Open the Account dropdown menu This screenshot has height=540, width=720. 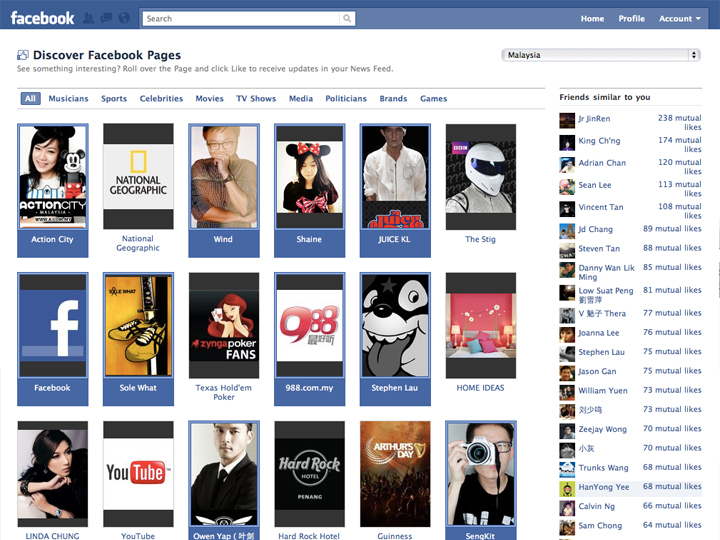(679, 18)
